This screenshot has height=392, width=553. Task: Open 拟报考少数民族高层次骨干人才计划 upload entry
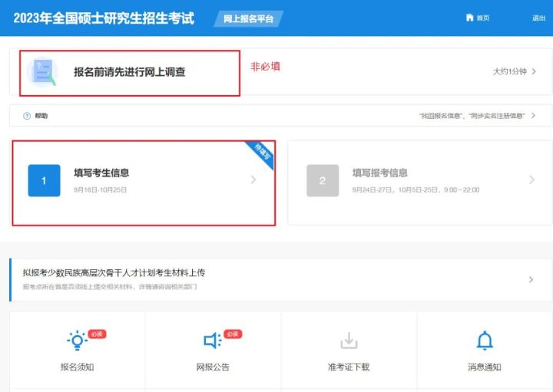114,272
